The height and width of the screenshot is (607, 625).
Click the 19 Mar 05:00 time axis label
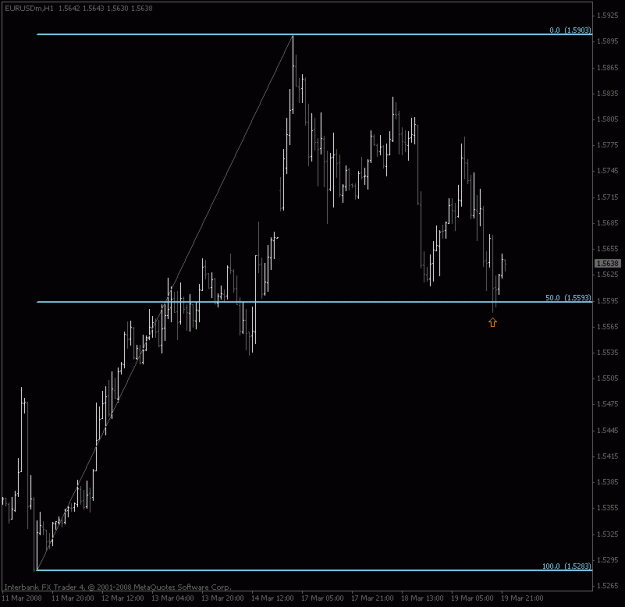click(x=472, y=598)
